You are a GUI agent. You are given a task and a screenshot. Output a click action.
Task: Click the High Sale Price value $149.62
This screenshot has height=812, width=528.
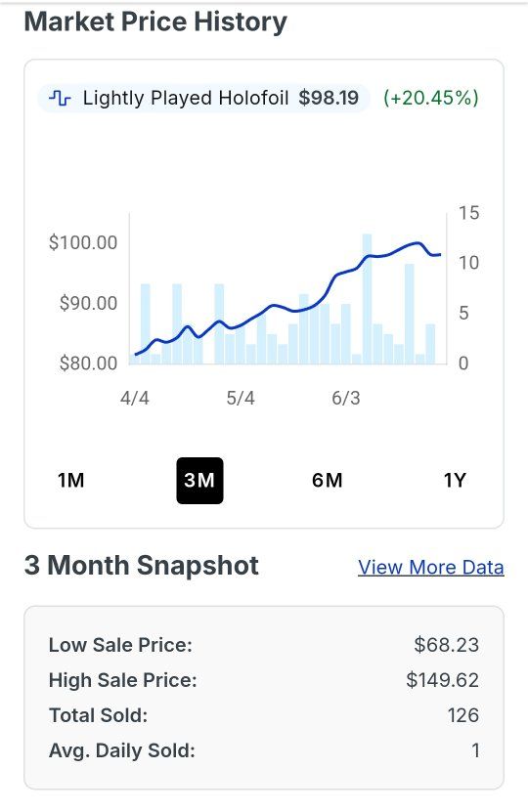pos(443,680)
